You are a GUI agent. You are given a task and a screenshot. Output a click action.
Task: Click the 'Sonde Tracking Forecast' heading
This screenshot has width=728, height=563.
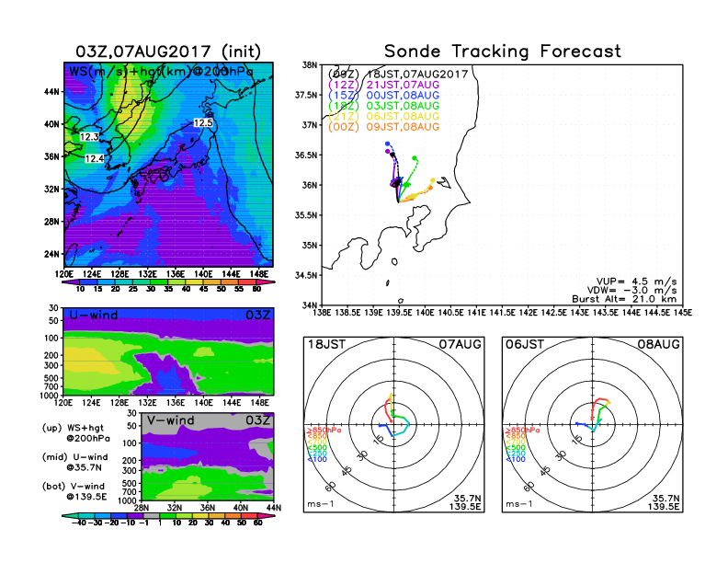coord(503,51)
